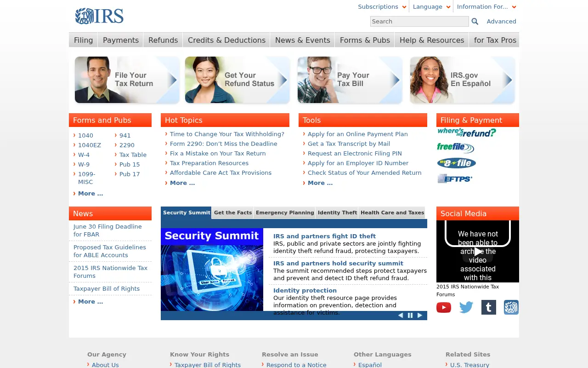Pause the Security Summit slideshow
Screen dimensions: 588x368
tap(410, 316)
